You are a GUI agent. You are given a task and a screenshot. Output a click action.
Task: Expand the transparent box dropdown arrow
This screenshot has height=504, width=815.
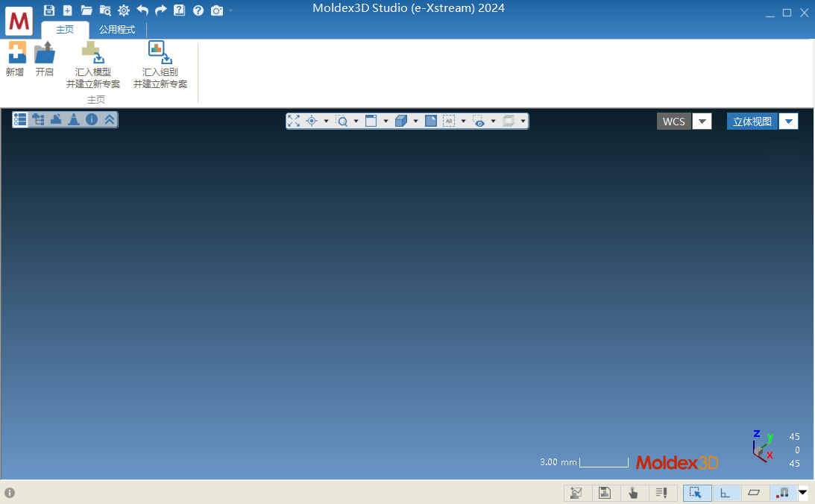pos(523,121)
